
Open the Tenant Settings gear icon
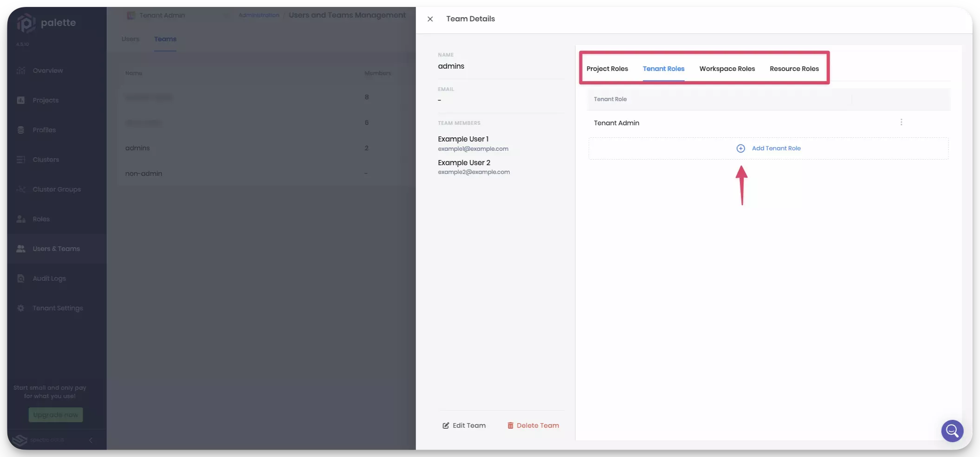coord(21,308)
